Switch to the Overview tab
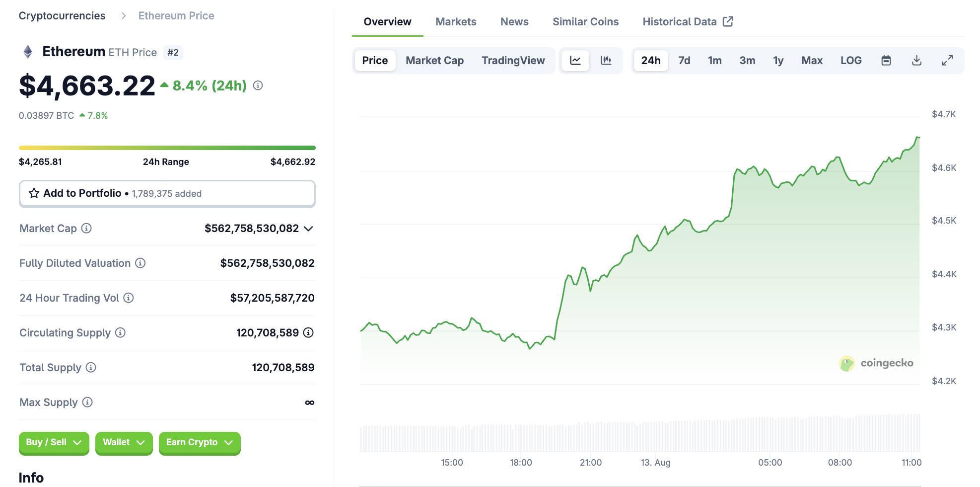 point(387,22)
